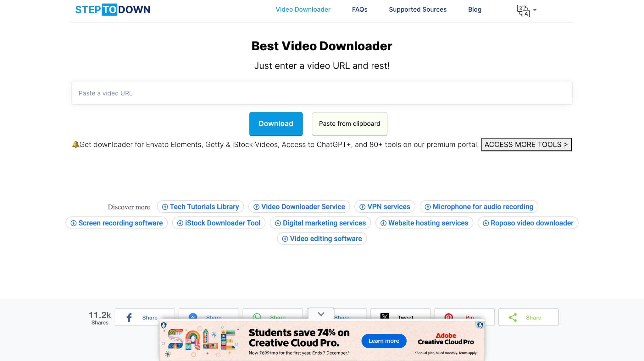
Task: Click ACCESS MORE TOOLS button
Action: point(526,145)
